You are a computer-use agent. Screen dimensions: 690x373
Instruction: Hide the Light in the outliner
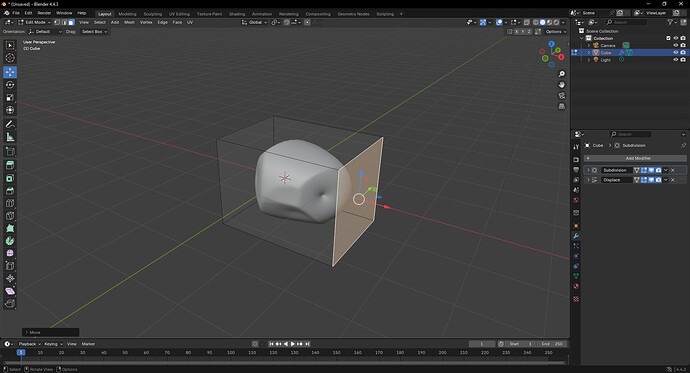pyautogui.click(x=675, y=59)
